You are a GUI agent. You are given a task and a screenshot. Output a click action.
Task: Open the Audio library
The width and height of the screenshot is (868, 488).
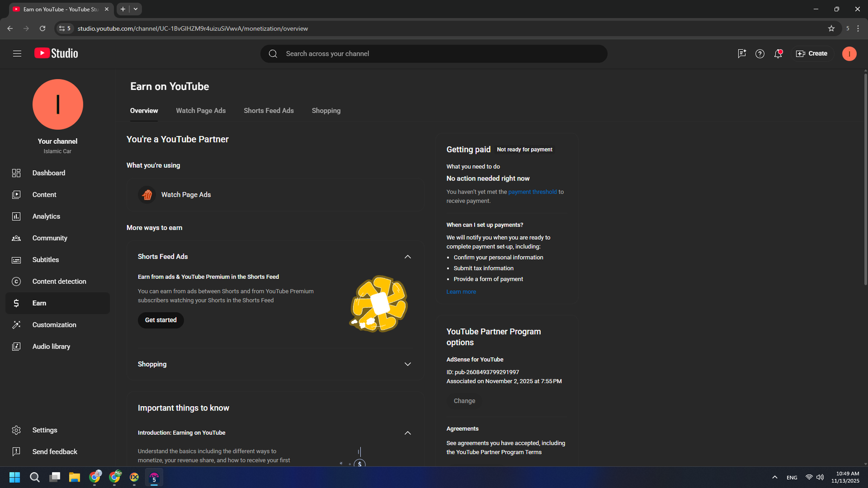coord(51,346)
